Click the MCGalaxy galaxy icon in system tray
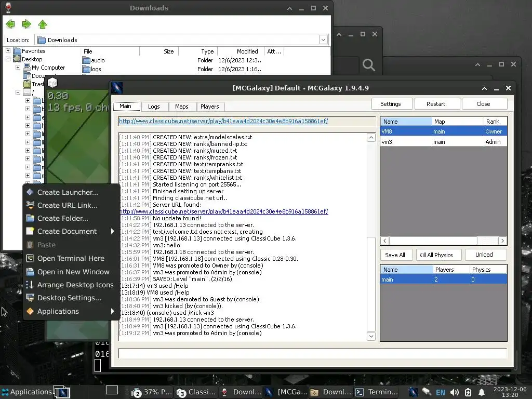532x399 pixels. 413,392
